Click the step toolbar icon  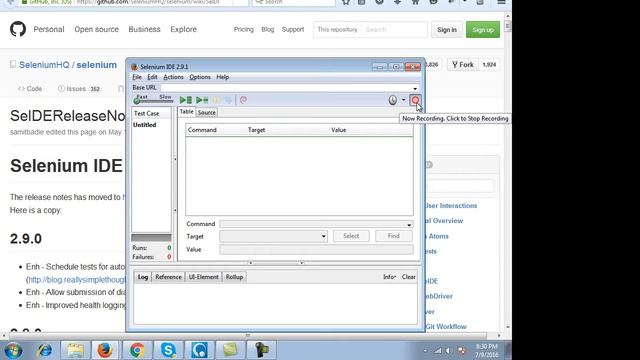pyautogui.click(x=228, y=100)
